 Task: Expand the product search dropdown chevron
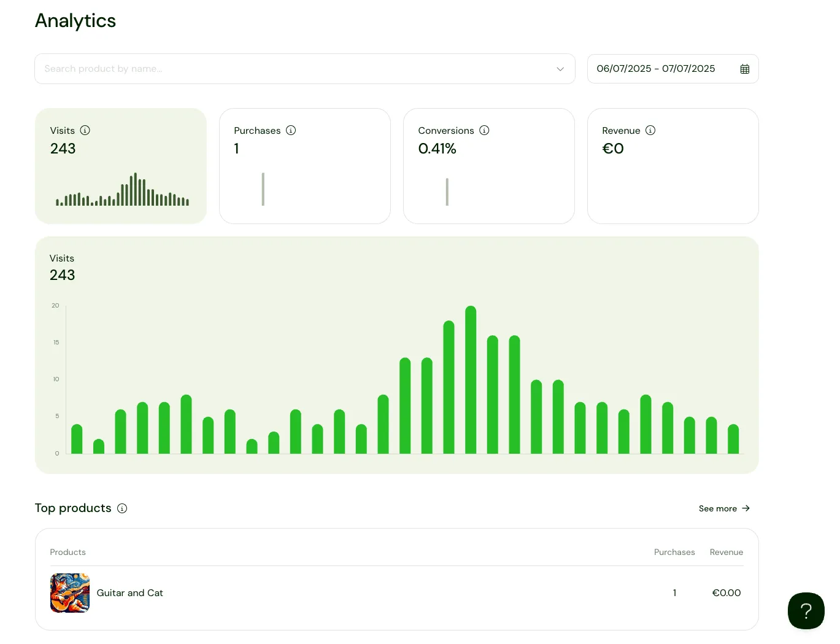[x=560, y=69]
